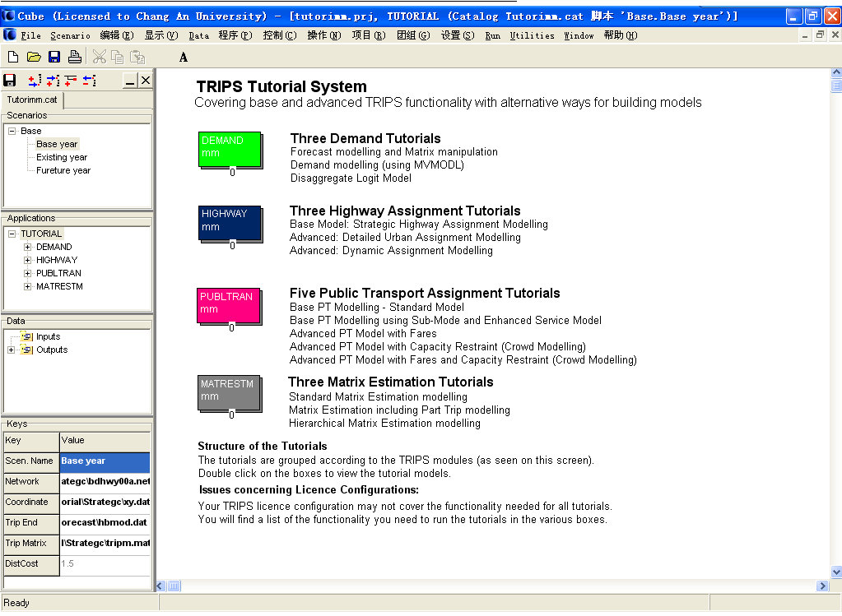Click the Network key value field
This screenshot has height=616, width=842.
point(105,482)
